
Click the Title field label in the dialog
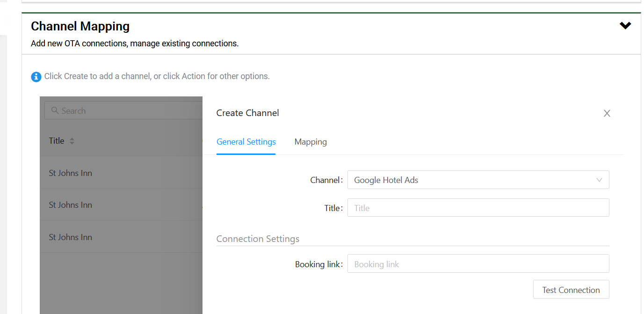click(x=333, y=208)
